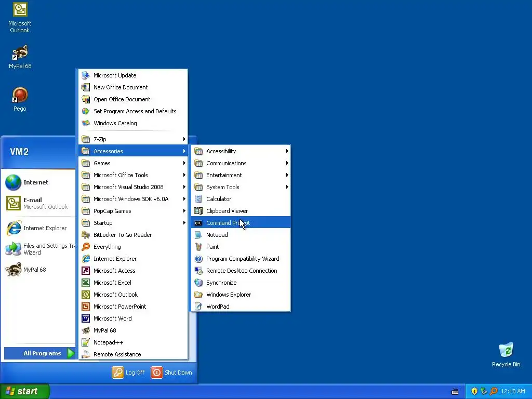Expand the Microsoft Office Tools submenu arrow
This screenshot has width=532, height=399.
click(x=184, y=175)
